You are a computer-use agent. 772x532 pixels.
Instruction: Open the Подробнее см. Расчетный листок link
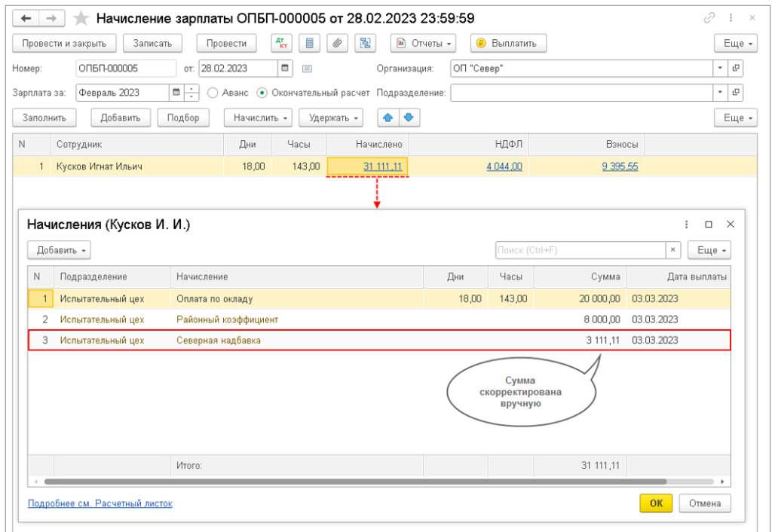point(100,503)
